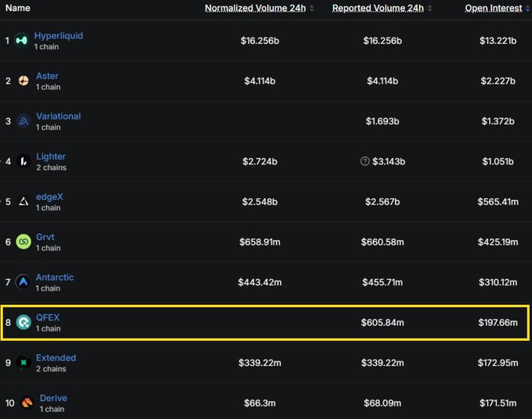Click the Derive logo icon

pyautogui.click(x=27, y=403)
